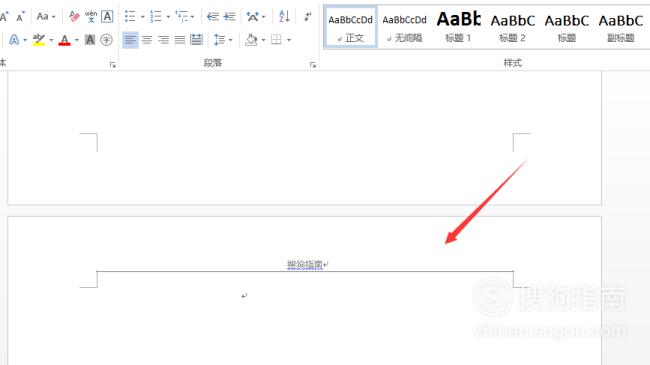Open numbering library dropdown
The height and width of the screenshot is (365, 650).
pos(168,17)
